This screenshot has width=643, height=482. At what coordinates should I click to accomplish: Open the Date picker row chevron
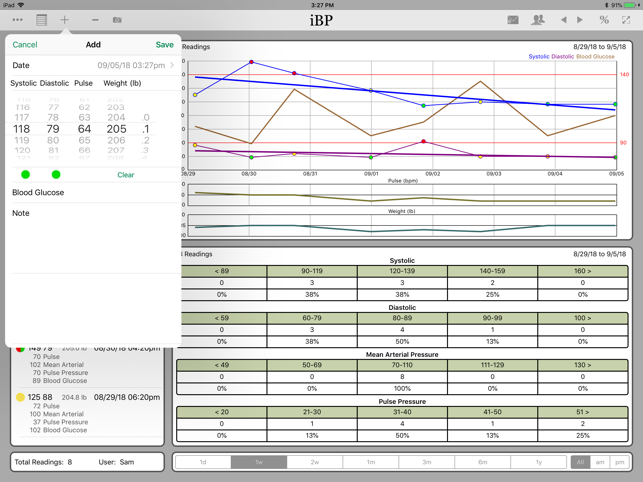172,66
